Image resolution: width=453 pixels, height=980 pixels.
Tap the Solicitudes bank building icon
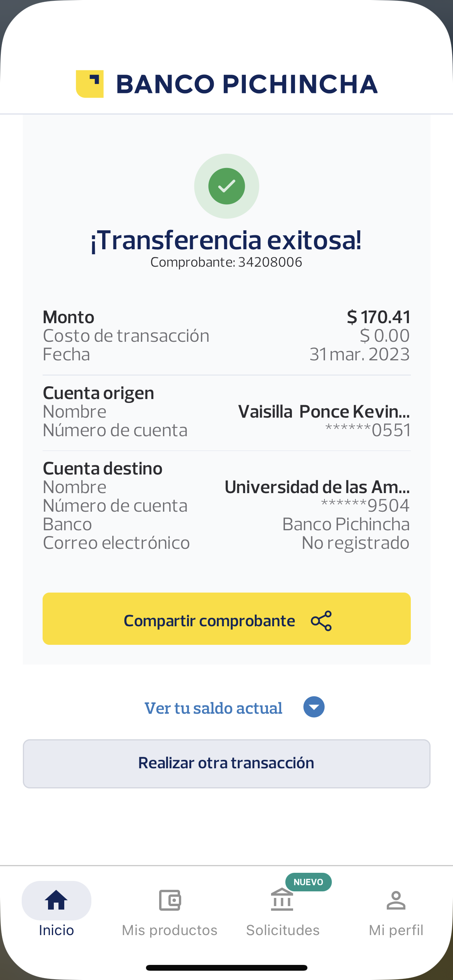click(x=282, y=900)
